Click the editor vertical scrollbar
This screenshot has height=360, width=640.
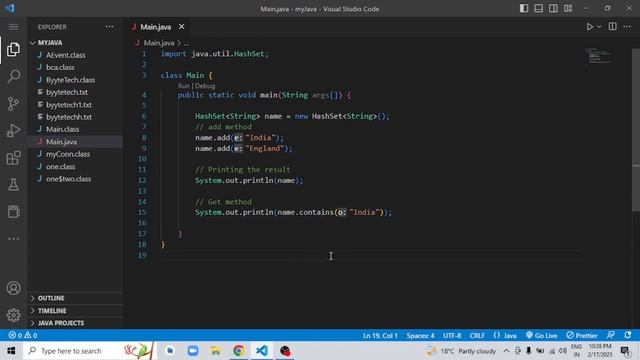click(636, 130)
